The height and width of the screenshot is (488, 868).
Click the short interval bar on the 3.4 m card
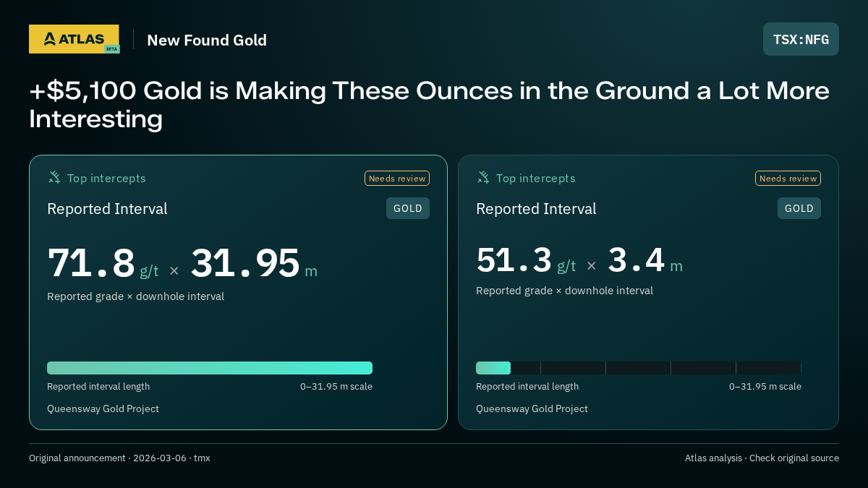493,368
